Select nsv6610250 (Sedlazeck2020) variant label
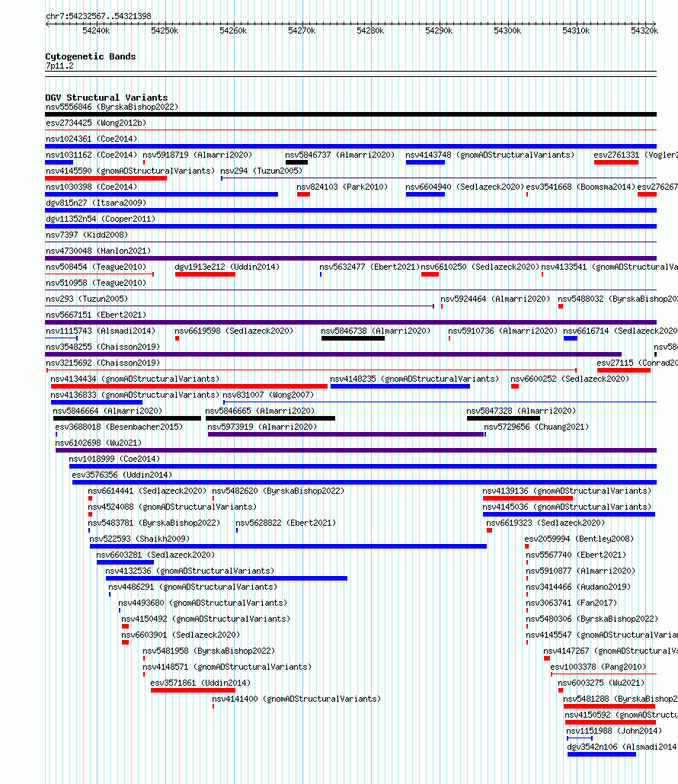678x784 pixels. click(x=480, y=267)
